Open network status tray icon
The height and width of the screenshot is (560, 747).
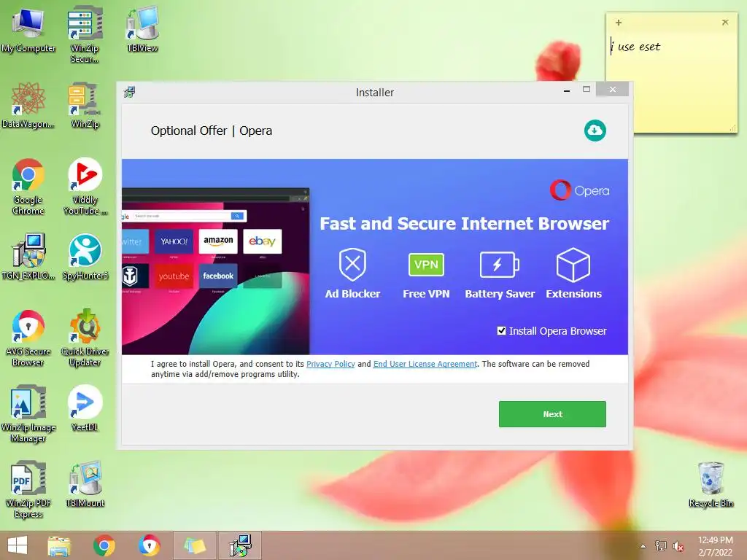click(x=661, y=546)
